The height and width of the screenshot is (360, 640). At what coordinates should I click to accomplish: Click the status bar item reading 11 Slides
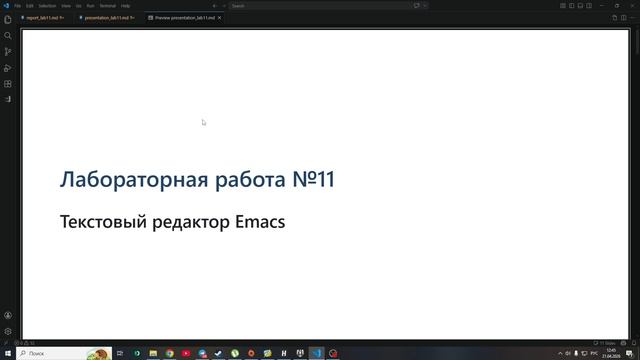coord(604,343)
